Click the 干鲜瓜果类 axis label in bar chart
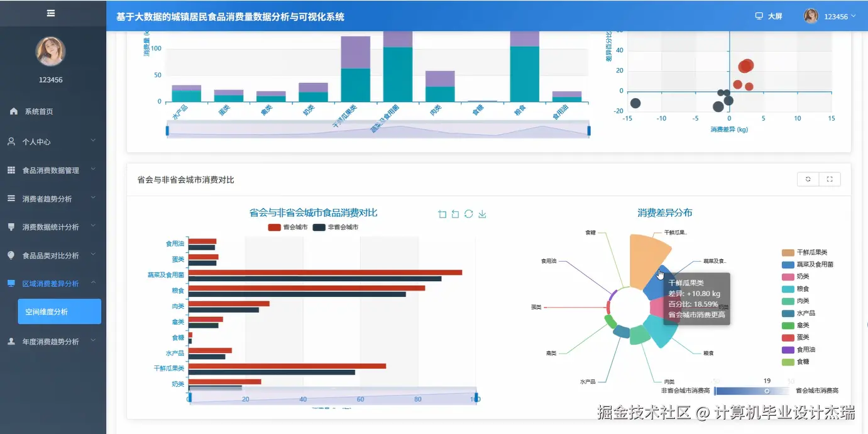The image size is (868, 434). [x=169, y=368]
